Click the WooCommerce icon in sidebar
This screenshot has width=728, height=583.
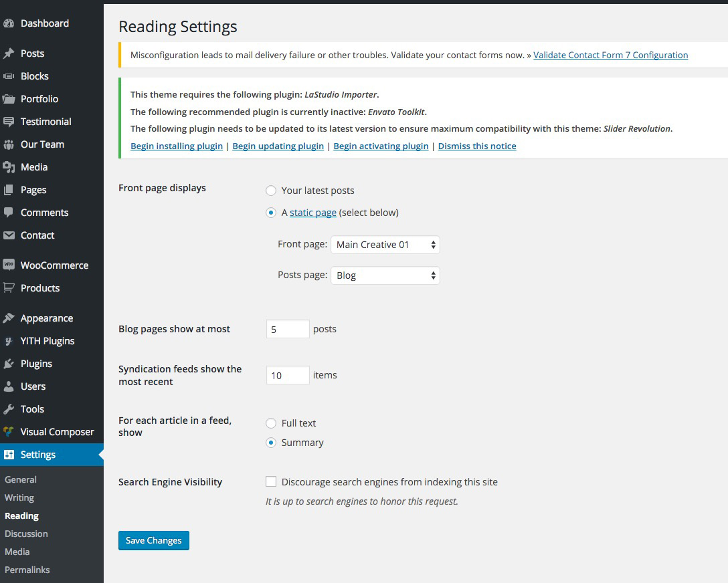9,265
